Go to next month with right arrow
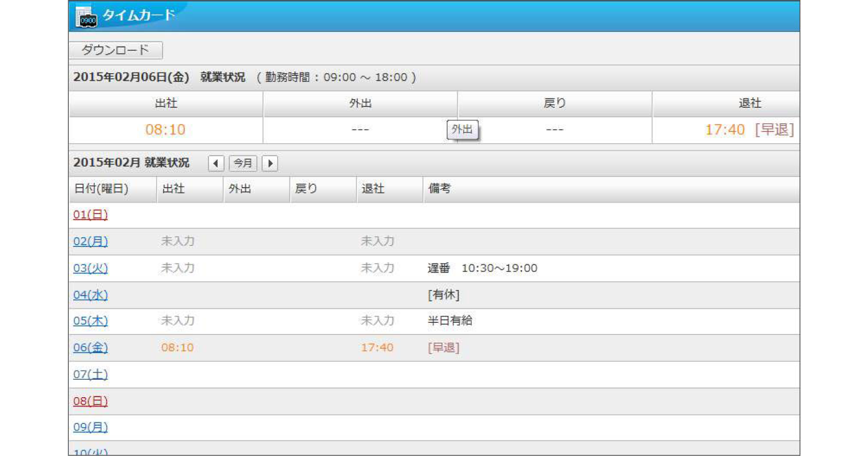The height and width of the screenshot is (456, 868). 270,164
